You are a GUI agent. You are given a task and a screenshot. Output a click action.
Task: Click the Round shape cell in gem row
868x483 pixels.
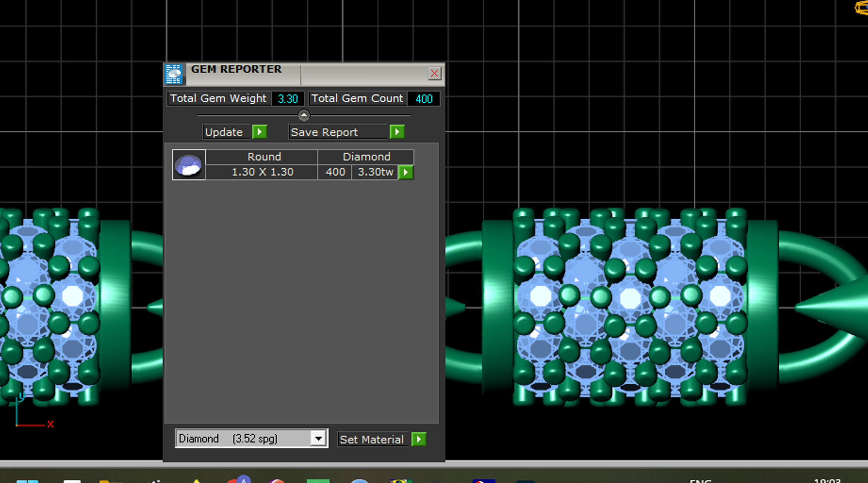coord(264,157)
